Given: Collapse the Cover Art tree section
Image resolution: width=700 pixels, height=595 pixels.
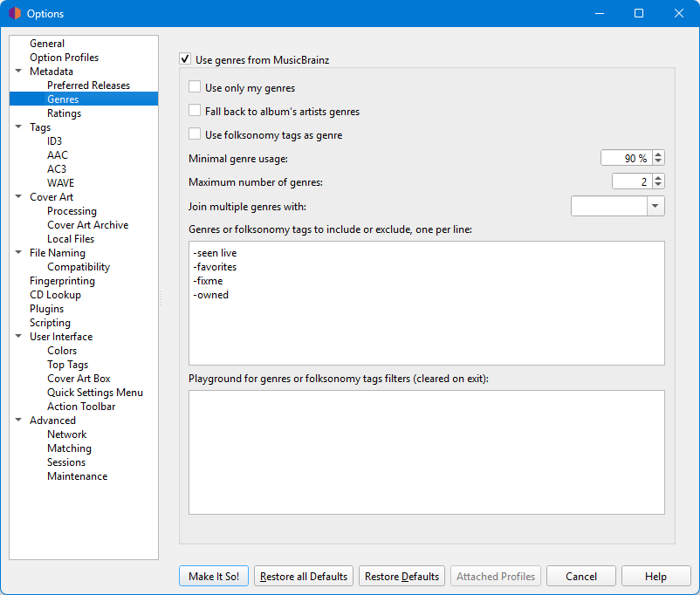Looking at the screenshot, I should pos(19,197).
